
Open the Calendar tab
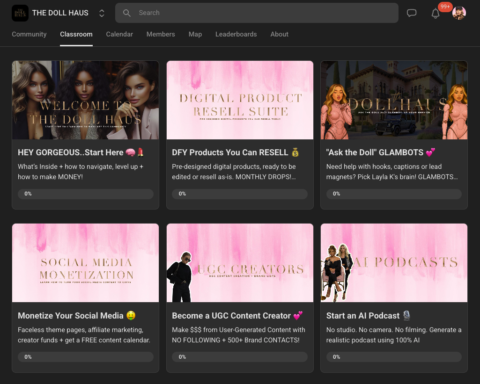[x=119, y=34]
